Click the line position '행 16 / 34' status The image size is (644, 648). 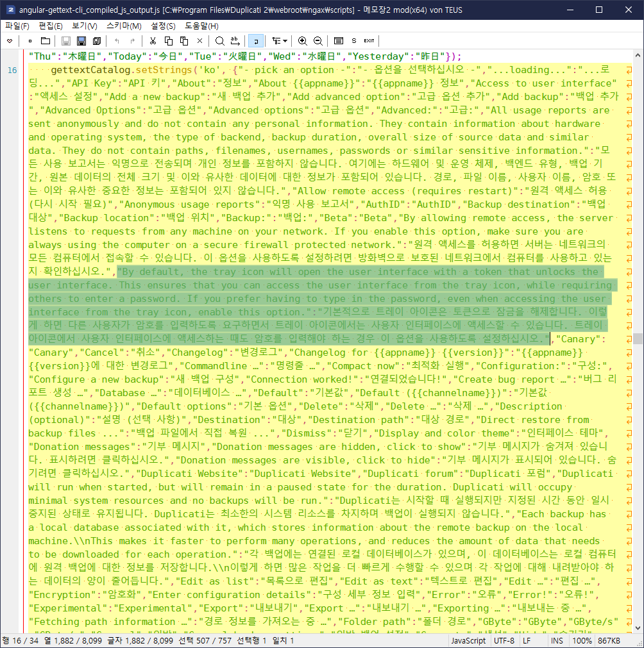[x=21, y=640]
